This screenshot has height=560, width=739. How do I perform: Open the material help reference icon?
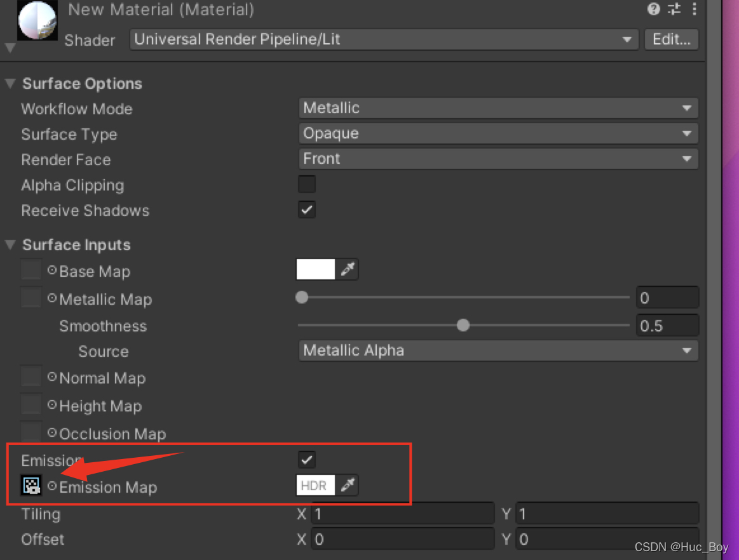pyautogui.click(x=653, y=9)
